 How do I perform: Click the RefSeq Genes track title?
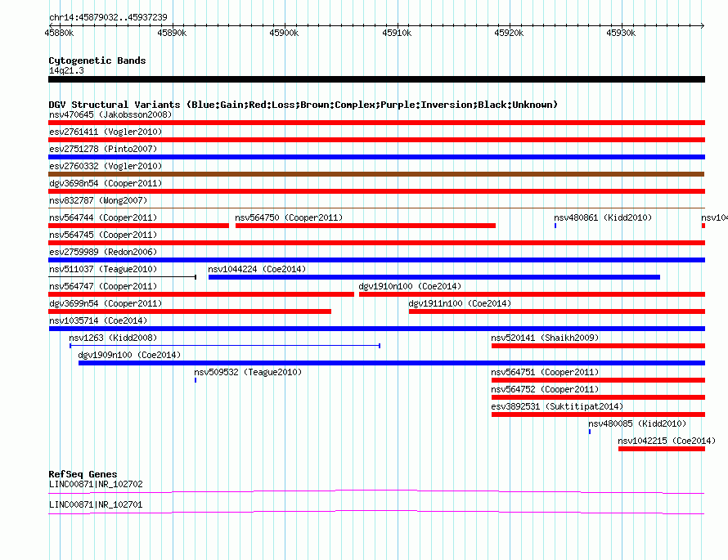click(x=83, y=473)
